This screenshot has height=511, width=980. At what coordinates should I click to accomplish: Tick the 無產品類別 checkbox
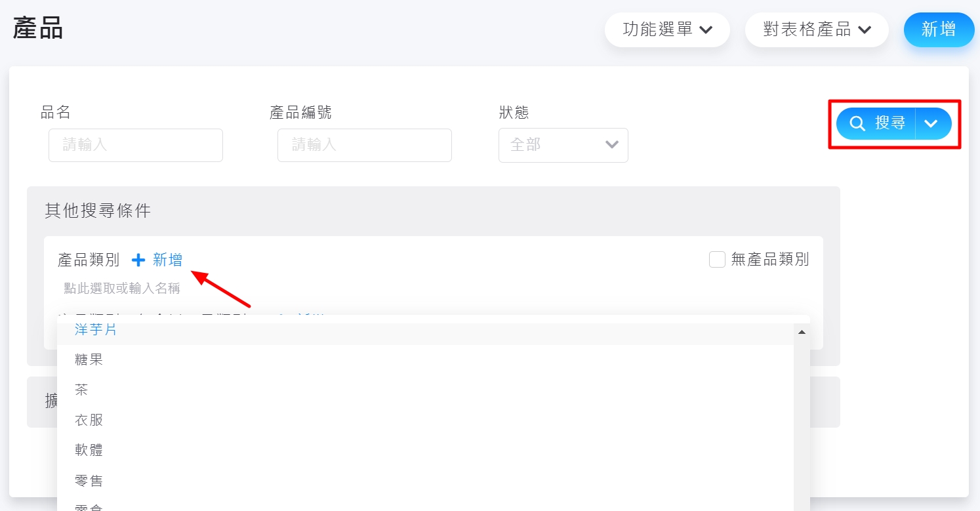[x=717, y=260]
